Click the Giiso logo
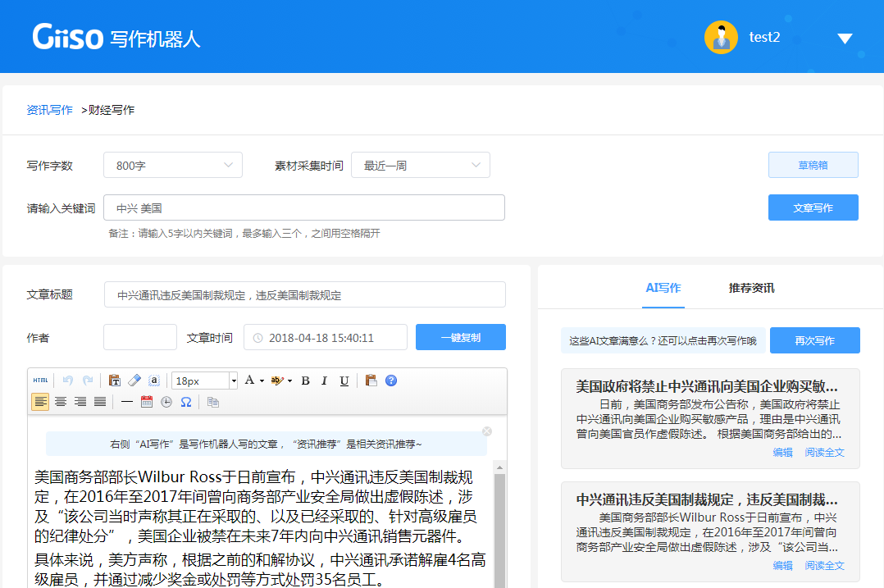884x588 pixels. 68,37
